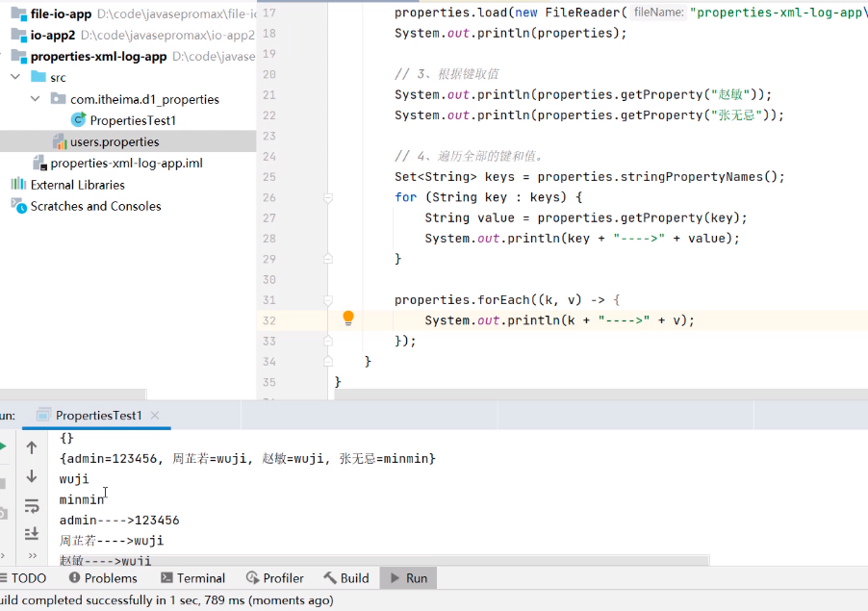Click the PropertiesTest1 class icon
Image resolution: width=868 pixels, height=611 pixels.
pyautogui.click(x=79, y=119)
